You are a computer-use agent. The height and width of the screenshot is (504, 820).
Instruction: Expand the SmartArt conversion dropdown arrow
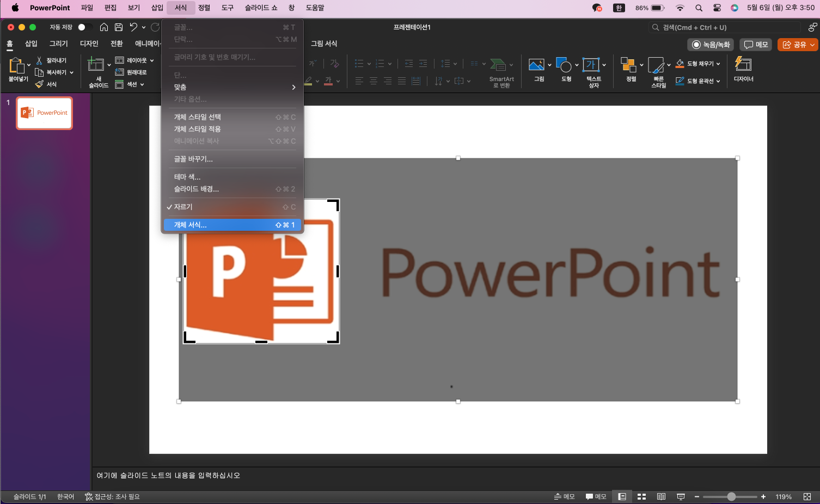click(511, 65)
